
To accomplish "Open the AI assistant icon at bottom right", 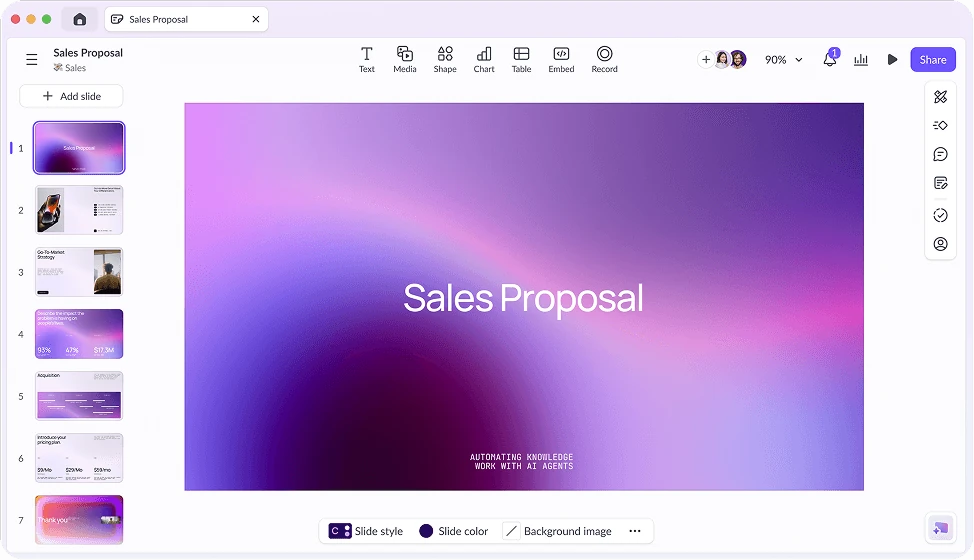I will click(940, 528).
